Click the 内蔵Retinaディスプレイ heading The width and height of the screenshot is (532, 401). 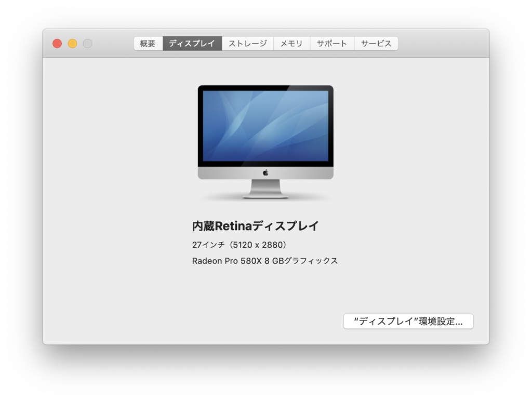[x=255, y=226]
